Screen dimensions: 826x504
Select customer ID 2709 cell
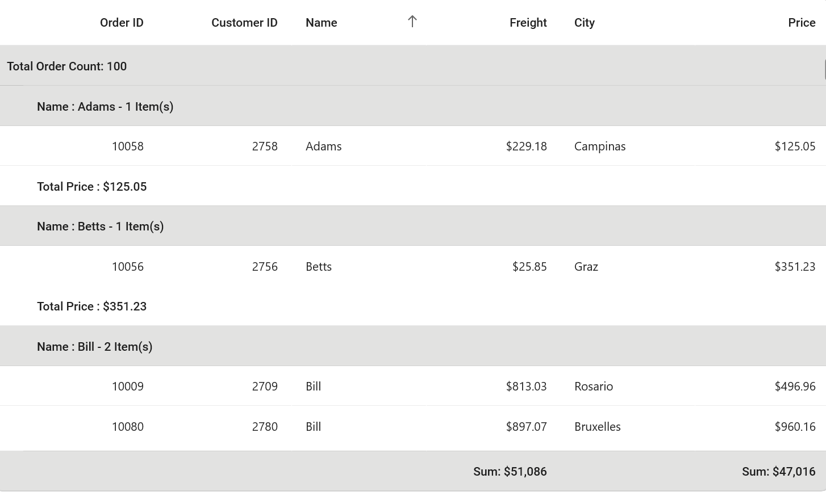265,387
